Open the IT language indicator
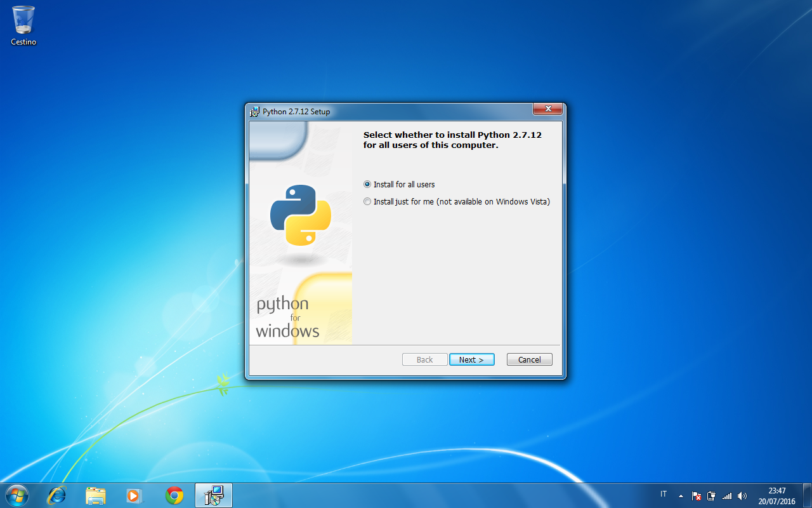This screenshot has width=812, height=508. 664,494
